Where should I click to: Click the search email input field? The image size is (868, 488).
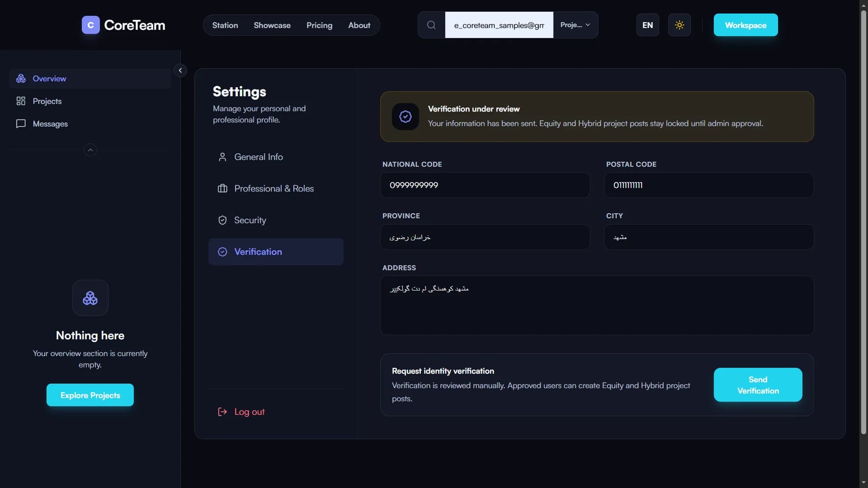[499, 25]
